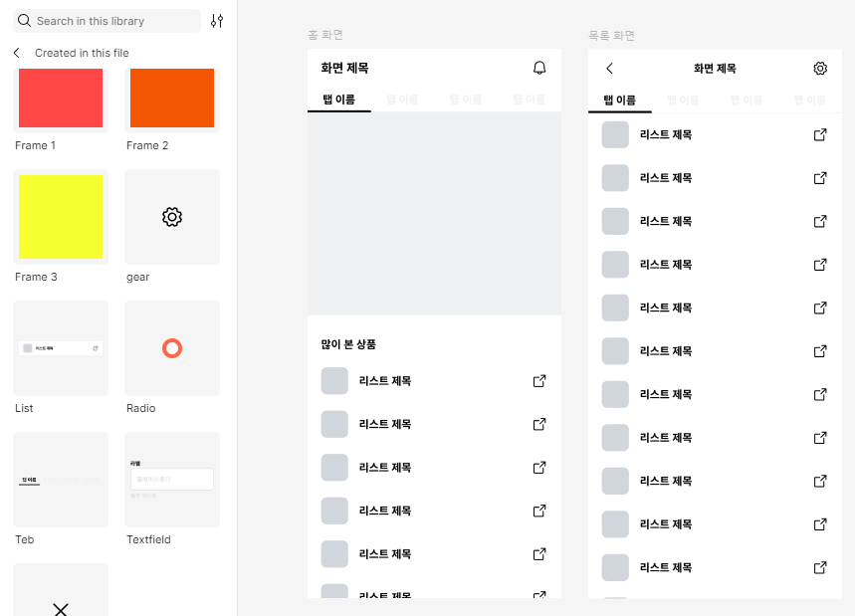Viewport: 855px width, 616px height.
Task: Select the yellow Frame 3 component
Action: click(61, 217)
